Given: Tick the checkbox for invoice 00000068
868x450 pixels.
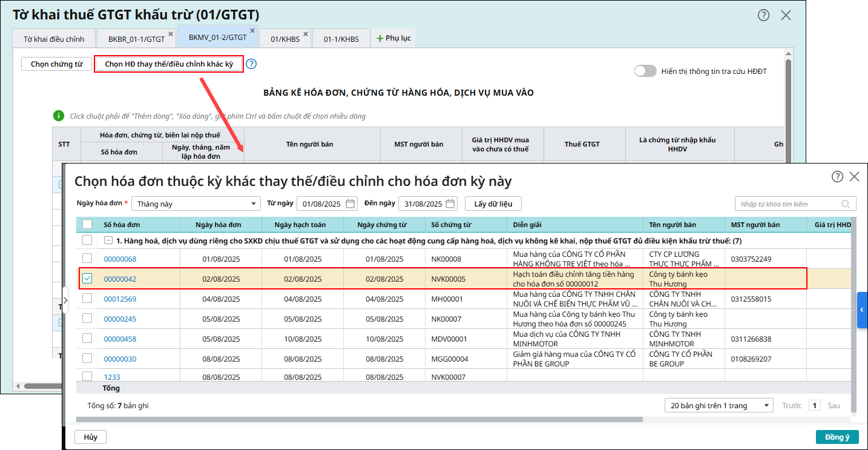Looking at the screenshot, I should (87, 259).
